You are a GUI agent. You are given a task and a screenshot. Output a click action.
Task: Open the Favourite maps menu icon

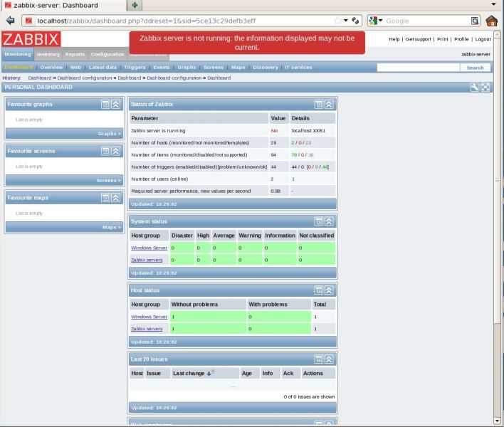pyautogui.click(x=105, y=198)
